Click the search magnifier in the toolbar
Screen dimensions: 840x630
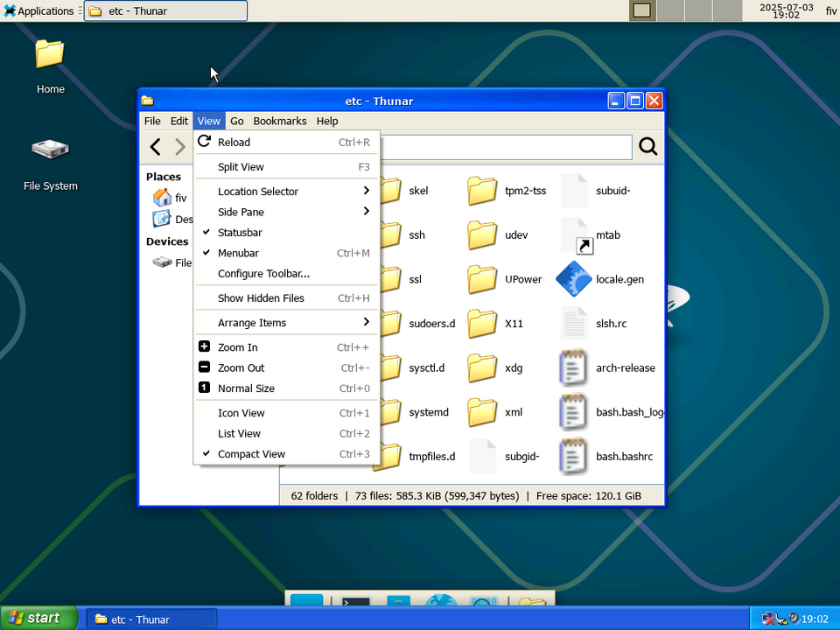point(647,146)
